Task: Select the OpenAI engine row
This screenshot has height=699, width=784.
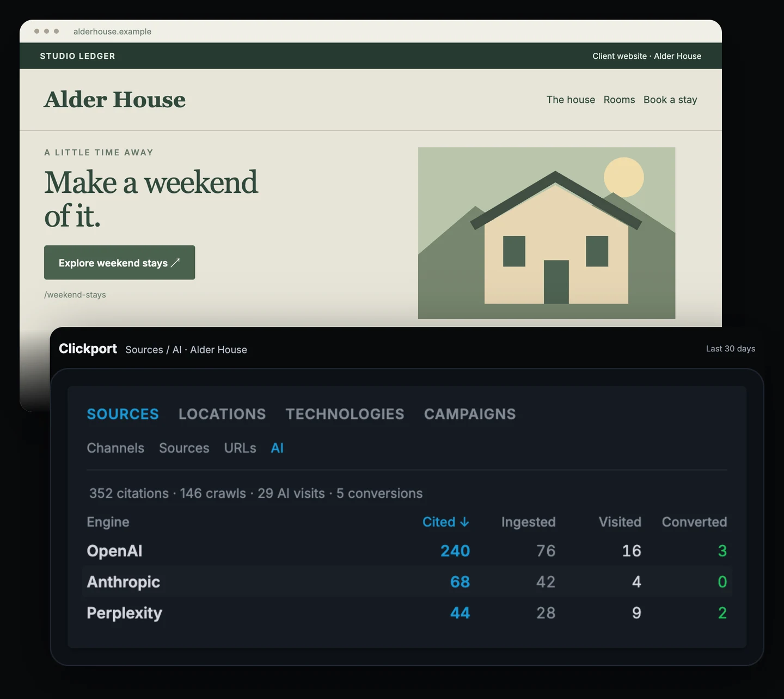Action: [407, 551]
